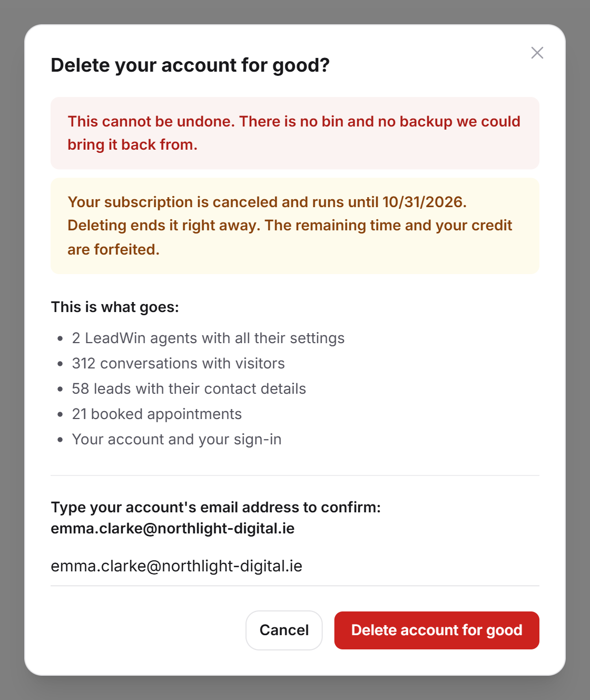Click 'Your account and your sign-in' item
Screen dimensions: 590x700
[x=176, y=439]
